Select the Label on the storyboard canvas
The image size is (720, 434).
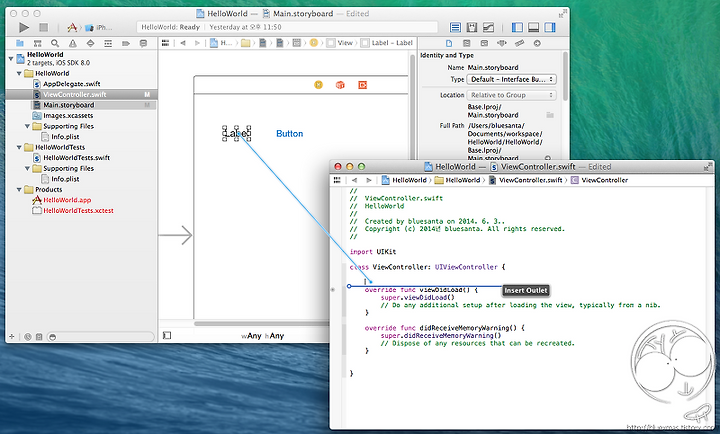[x=236, y=133]
